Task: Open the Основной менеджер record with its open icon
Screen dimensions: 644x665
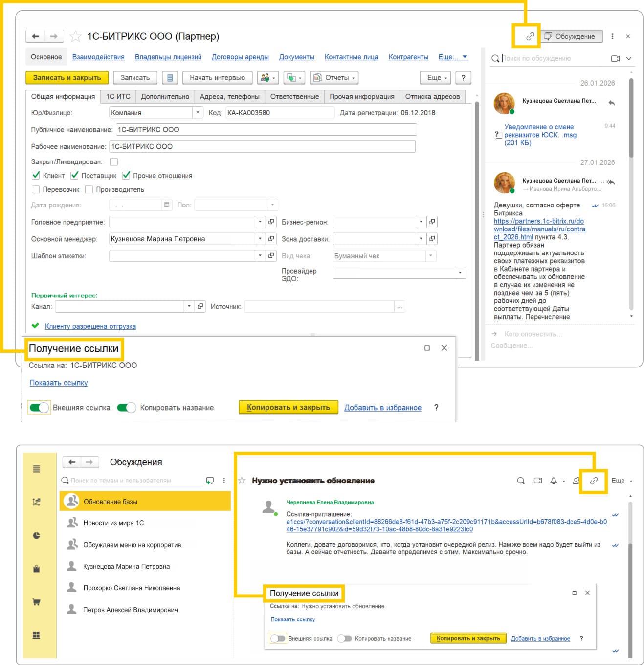Action: (271, 239)
